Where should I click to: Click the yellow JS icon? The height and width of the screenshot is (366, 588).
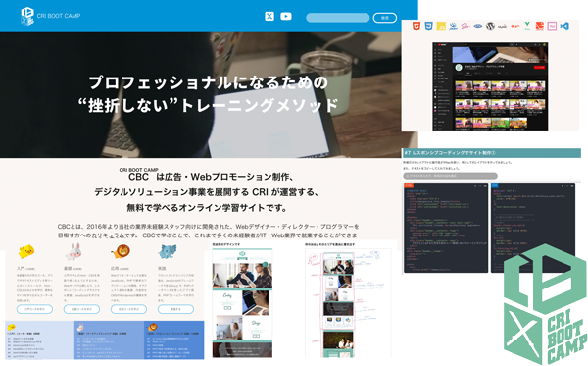click(441, 26)
